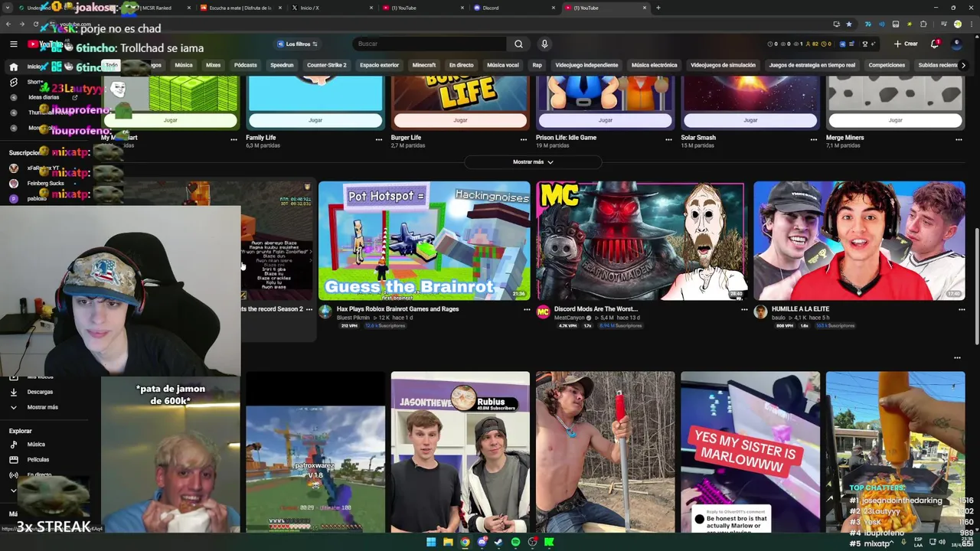Click the baulo channel avatar
Viewport: 980px width, 551px height.
(760, 312)
